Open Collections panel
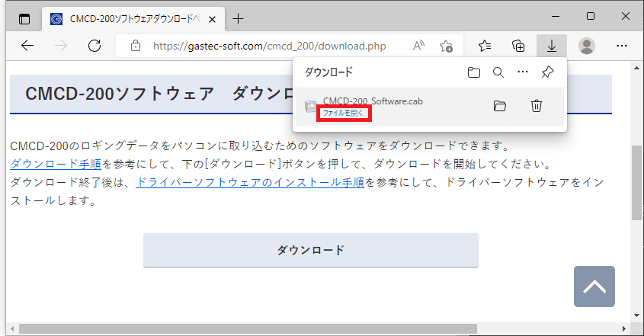 click(x=518, y=46)
